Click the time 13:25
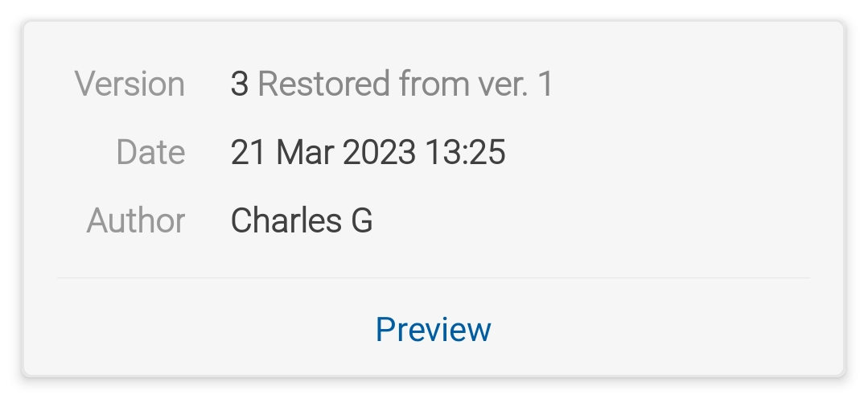Viewport: 868px width, 403px height. tap(464, 152)
